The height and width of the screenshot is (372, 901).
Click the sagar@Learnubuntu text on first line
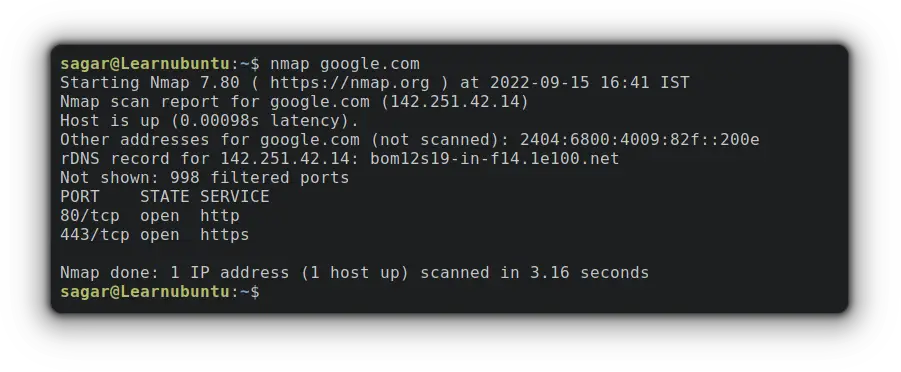pos(145,64)
